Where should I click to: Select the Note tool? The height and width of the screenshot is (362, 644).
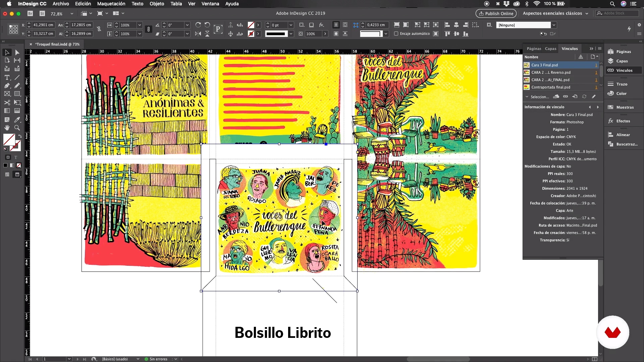[7, 120]
